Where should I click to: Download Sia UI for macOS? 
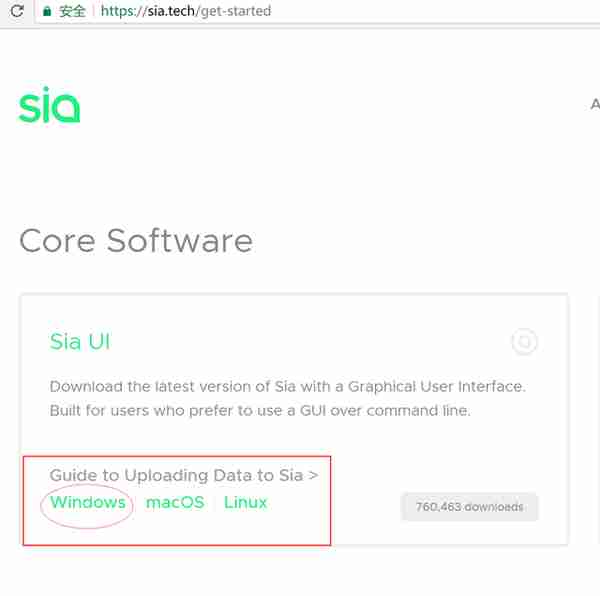[x=175, y=502]
